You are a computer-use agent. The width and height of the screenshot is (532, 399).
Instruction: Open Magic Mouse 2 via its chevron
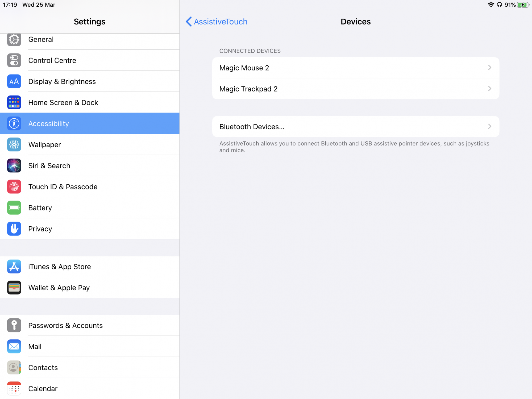click(489, 68)
